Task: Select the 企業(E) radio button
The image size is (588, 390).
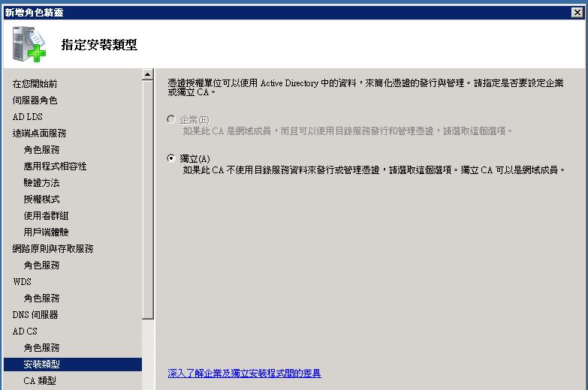Action: click(172, 119)
